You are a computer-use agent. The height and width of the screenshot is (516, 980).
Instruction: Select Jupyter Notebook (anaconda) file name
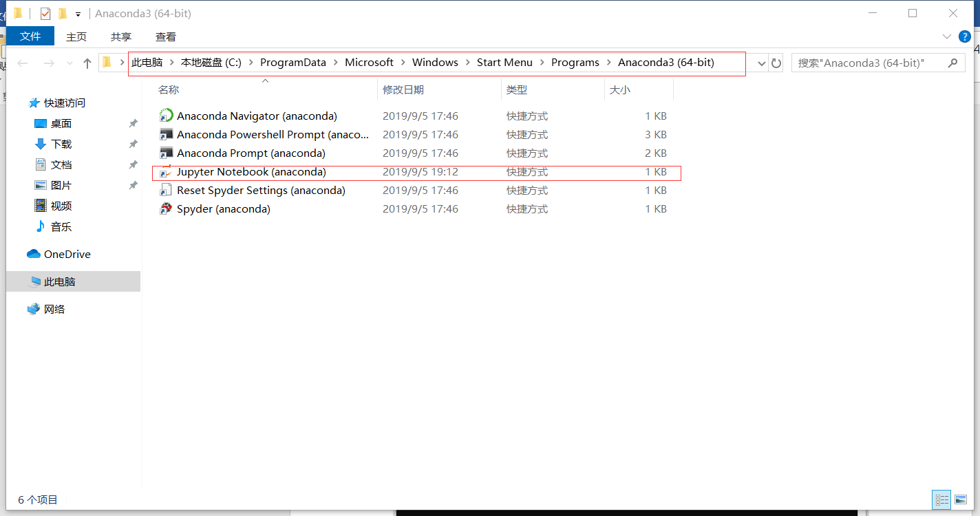(251, 171)
